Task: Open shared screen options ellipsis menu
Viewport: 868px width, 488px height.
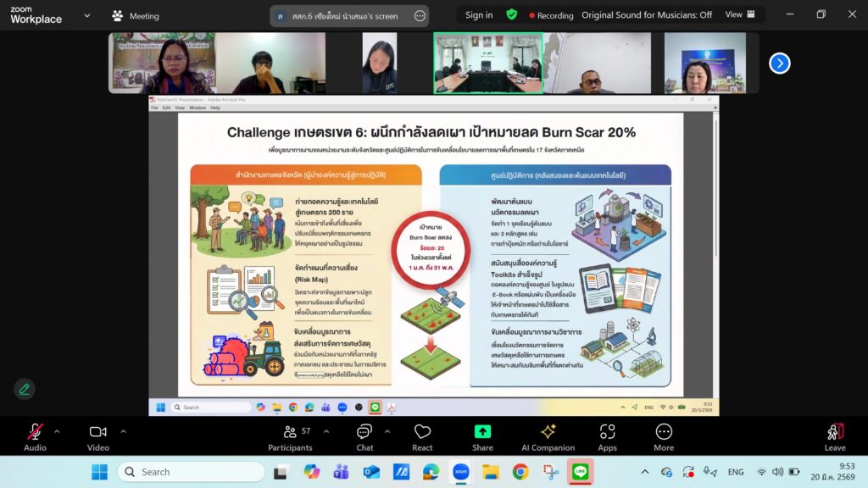Action: pyautogui.click(x=420, y=15)
